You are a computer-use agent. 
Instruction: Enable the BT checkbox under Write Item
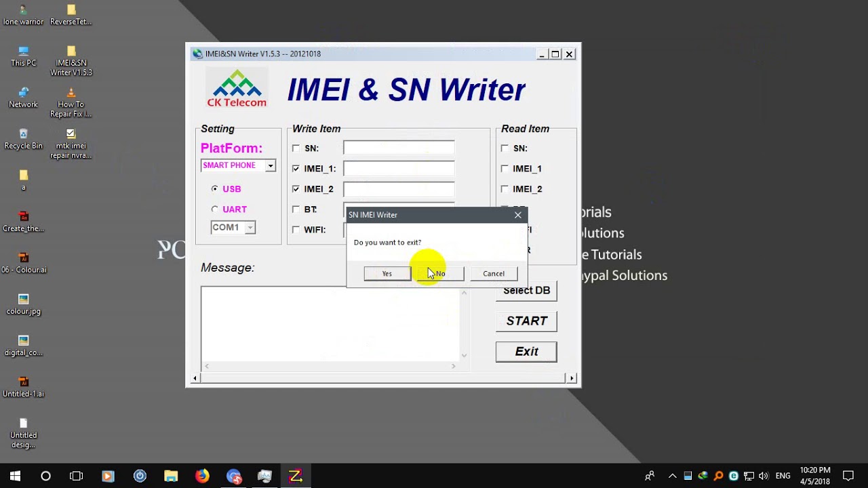[x=296, y=209]
